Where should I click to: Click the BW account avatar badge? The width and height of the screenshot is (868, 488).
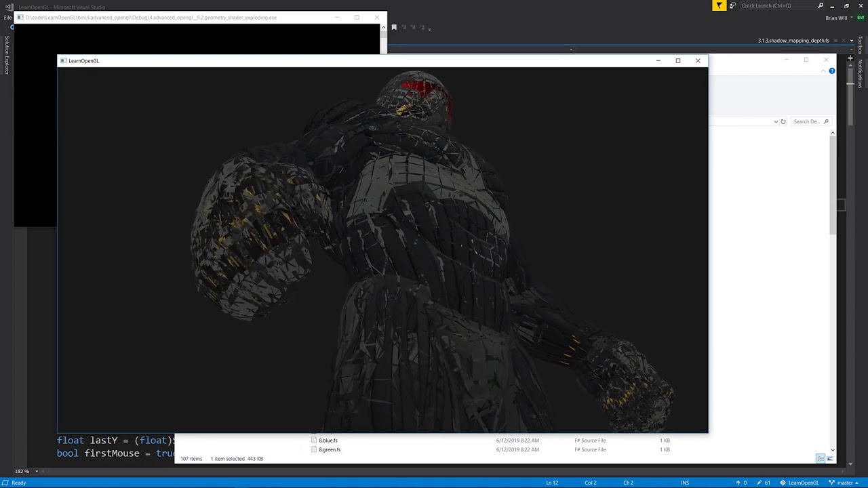tap(861, 18)
